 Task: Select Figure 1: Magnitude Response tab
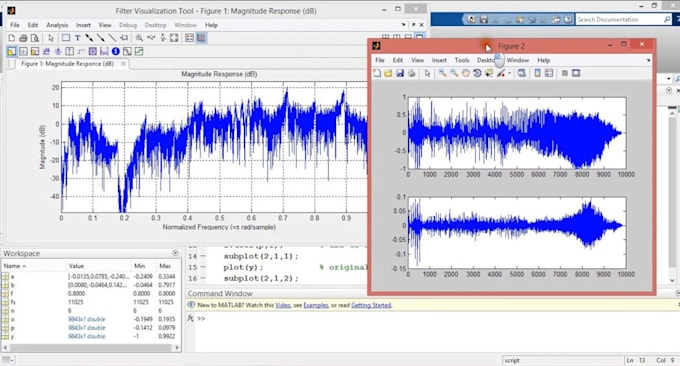pyautogui.click(x=67, y=64)
